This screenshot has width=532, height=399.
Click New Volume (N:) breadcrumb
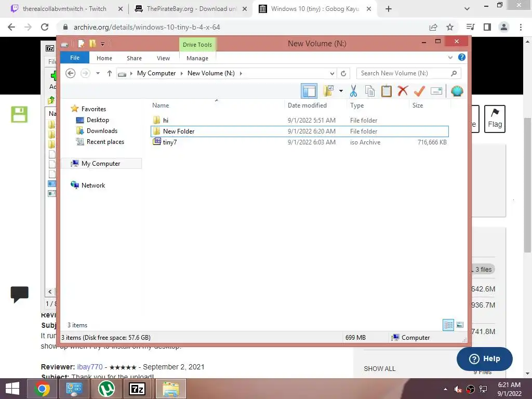[x=211, y=73]
